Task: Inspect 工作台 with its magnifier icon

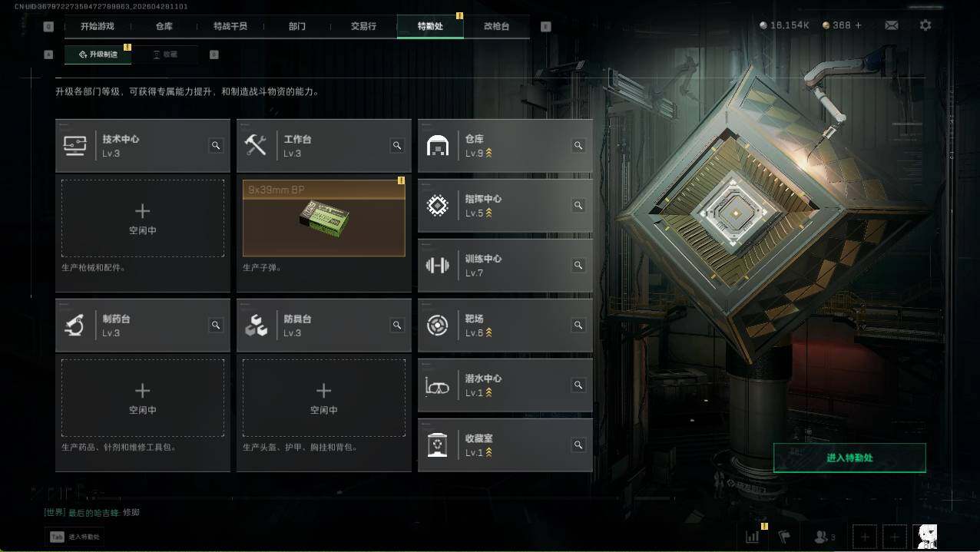Action: tap(397, 145)
